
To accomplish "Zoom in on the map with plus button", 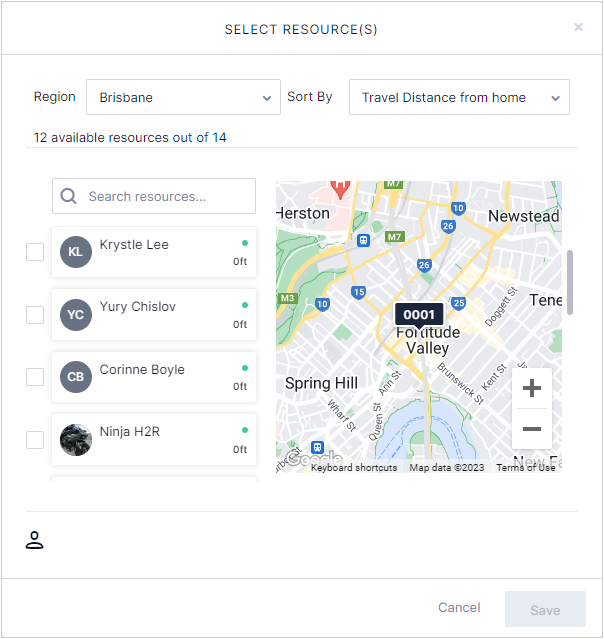I will (532, 388).
